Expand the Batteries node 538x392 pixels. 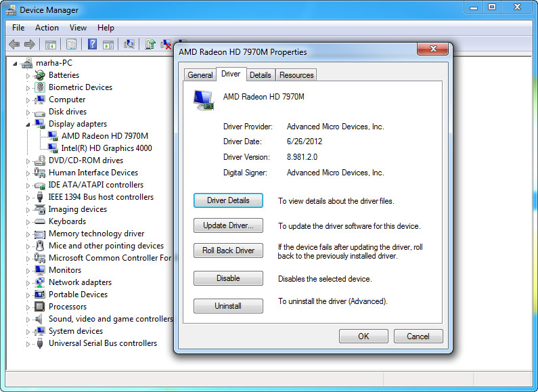click(x=28, y=76)
